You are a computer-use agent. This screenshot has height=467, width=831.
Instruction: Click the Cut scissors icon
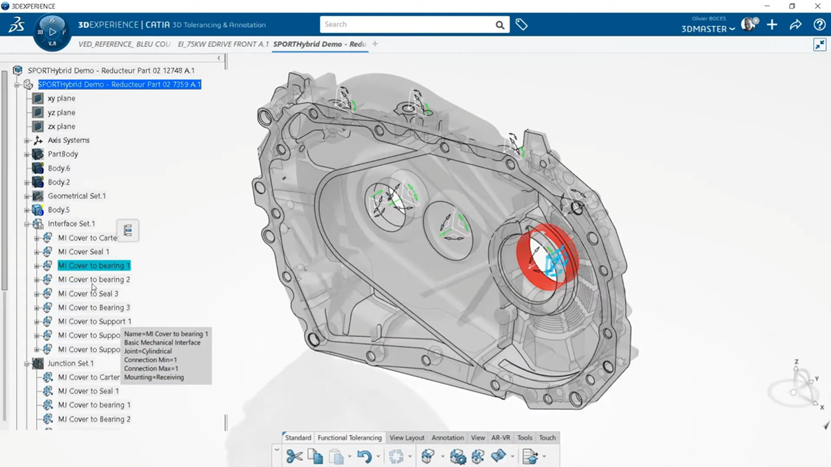(294, 456)
